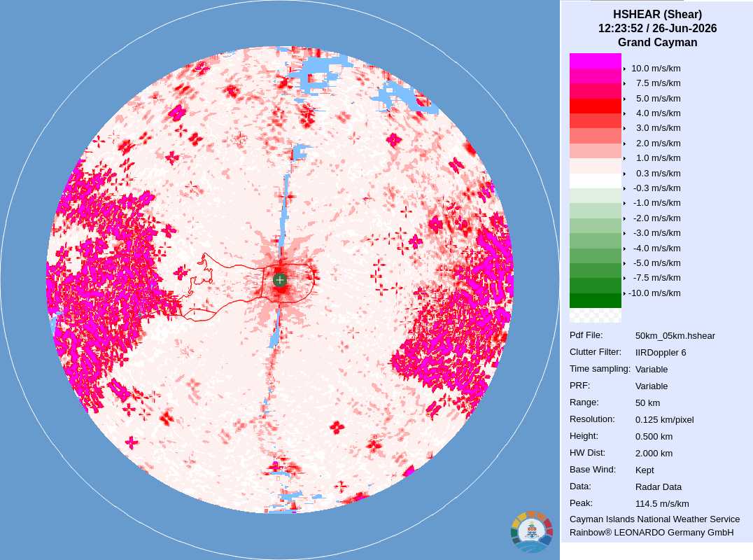Image resolution: width=753 pixels, height=560 pixels.
Task: Click the Peak value 114.5 m/s/km
Action: tap(662, 504)
